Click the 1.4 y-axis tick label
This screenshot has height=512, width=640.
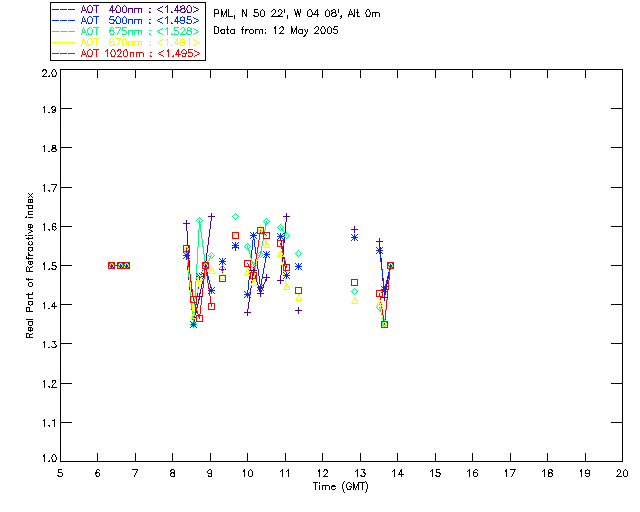tap(49, 305)
